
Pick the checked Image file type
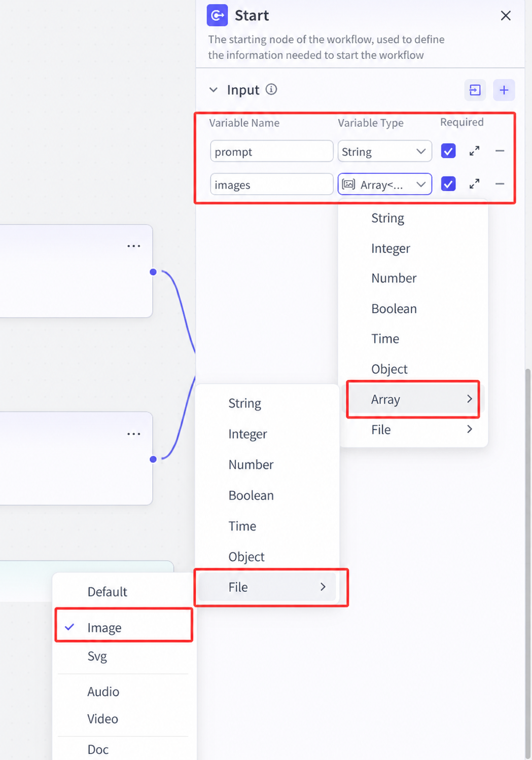(x=124, y=628)
